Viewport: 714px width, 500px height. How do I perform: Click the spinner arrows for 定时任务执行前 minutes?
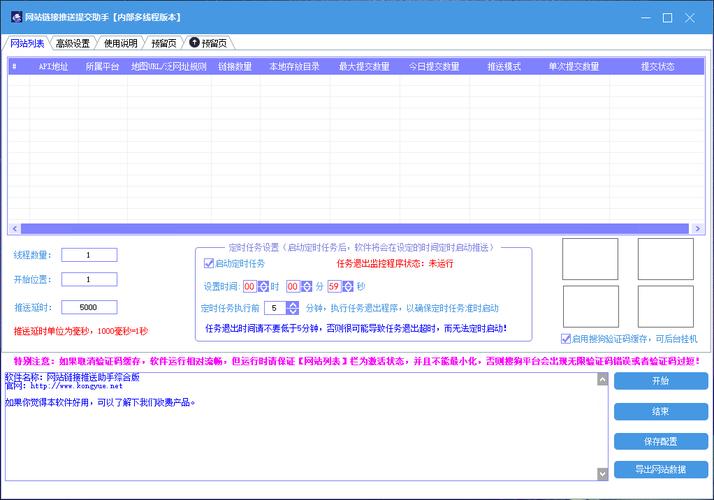tap(292, 308)
